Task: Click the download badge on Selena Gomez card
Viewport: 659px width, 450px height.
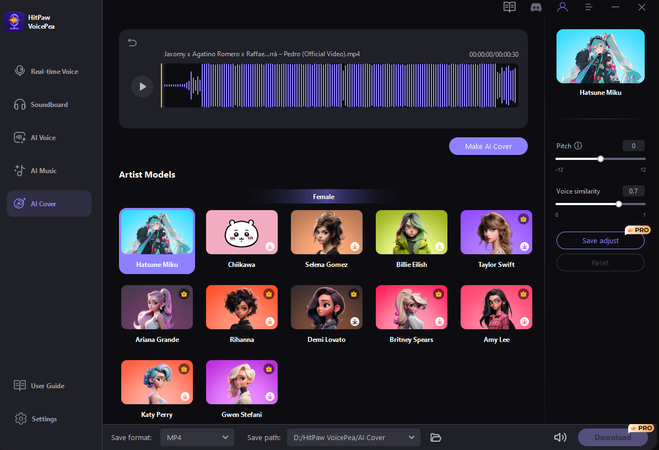Action: (355, 246)
